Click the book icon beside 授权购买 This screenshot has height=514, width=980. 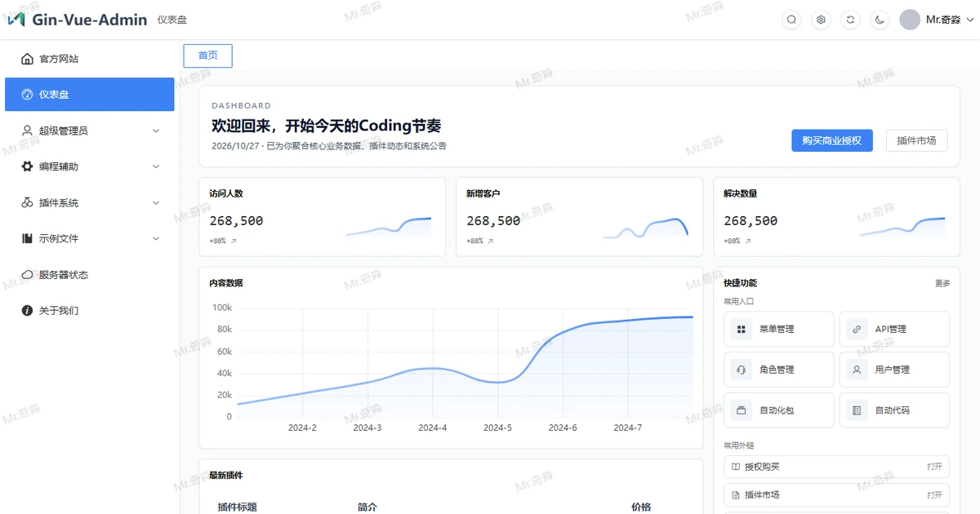pyautogui.click(x=736, y=467)
